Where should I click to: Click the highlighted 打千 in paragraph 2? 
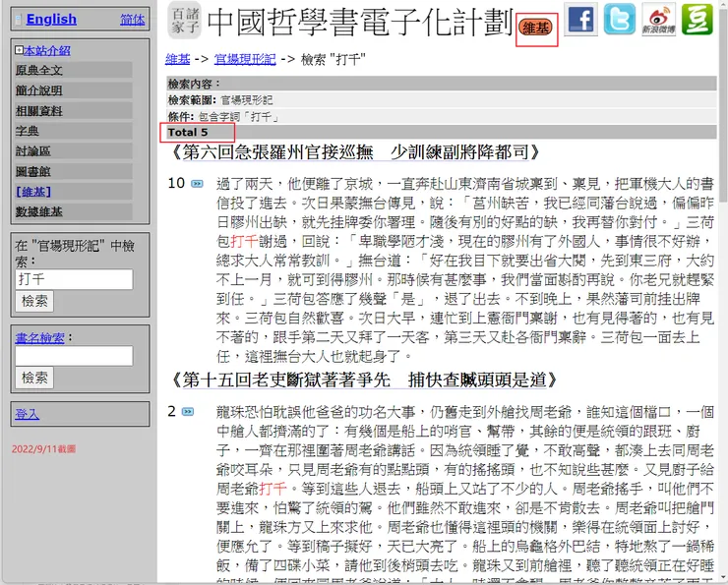(x=273, y=489)
